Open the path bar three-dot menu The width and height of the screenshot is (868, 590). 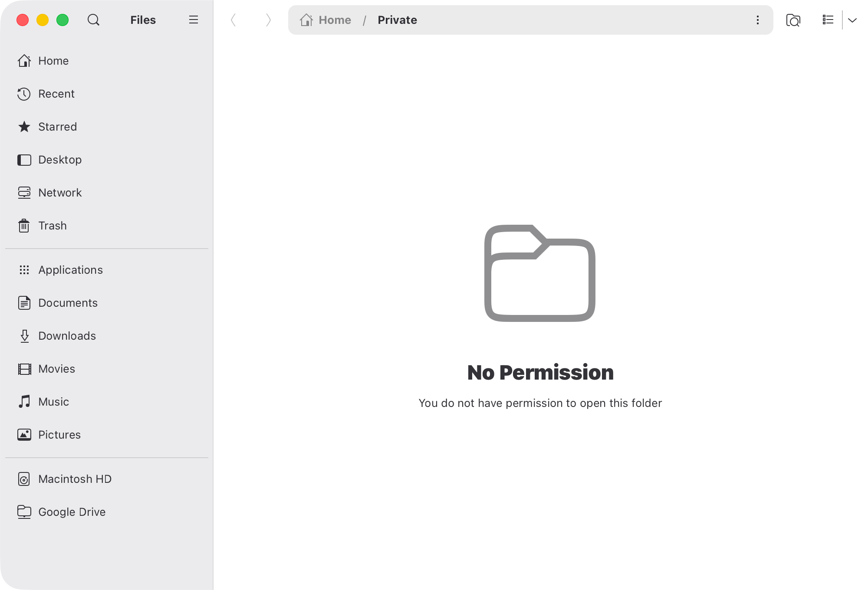tap(758, 20)
